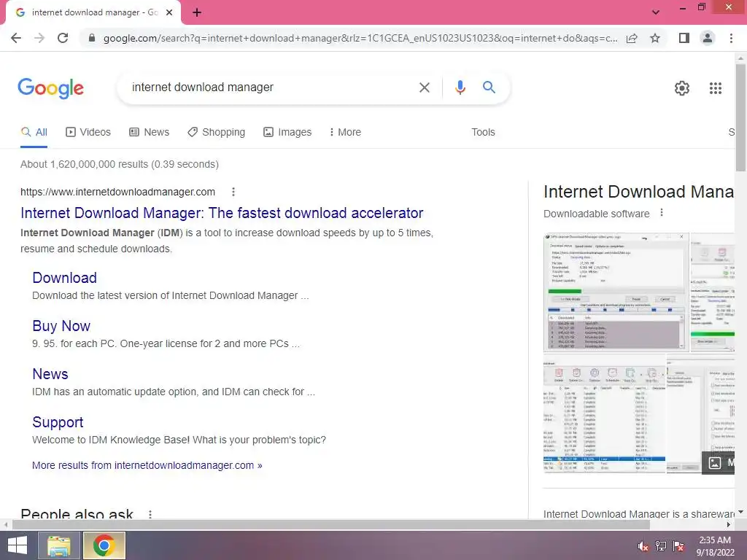Open IDM main window list thumbnail
Image resolution: width=747 pixels, height=560 pixels.
[605, 413]
